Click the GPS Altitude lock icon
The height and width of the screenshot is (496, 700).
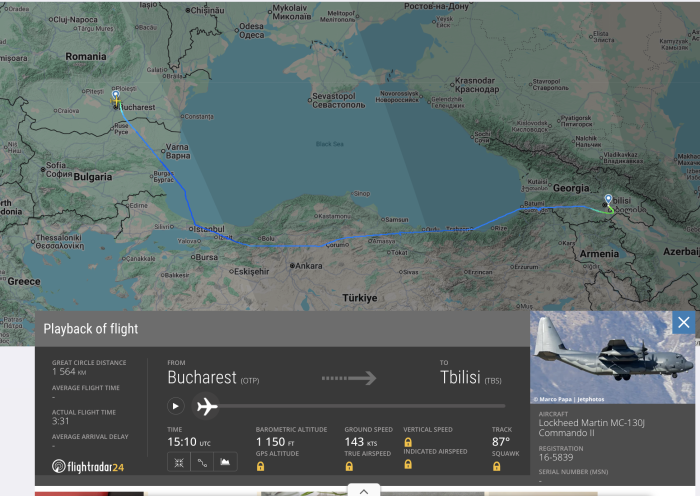pos(260,466)
